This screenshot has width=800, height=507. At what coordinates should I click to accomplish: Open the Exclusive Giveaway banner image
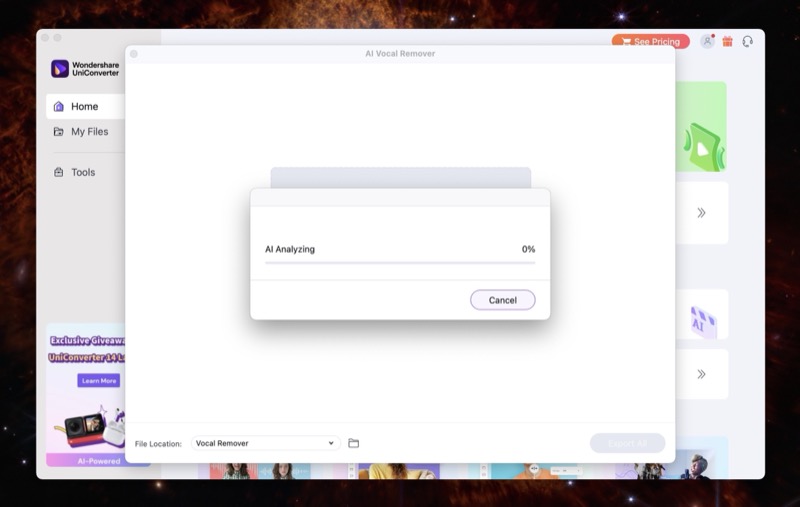[86, 395]
